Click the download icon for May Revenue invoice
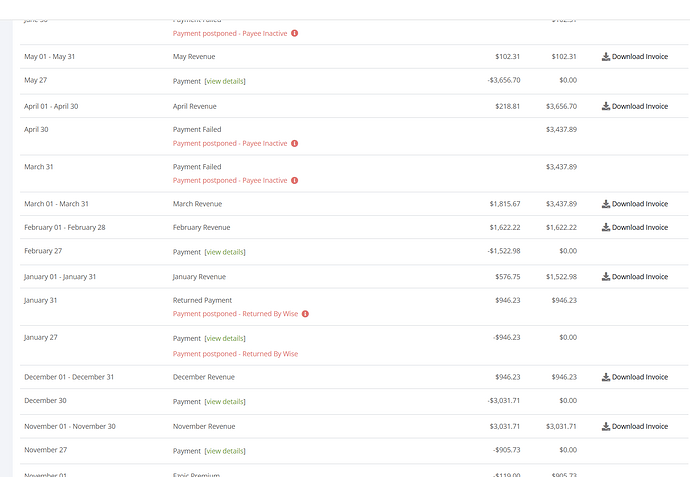Image resolution: width=690 pixels, height=477 pixels. coord(606,57)
